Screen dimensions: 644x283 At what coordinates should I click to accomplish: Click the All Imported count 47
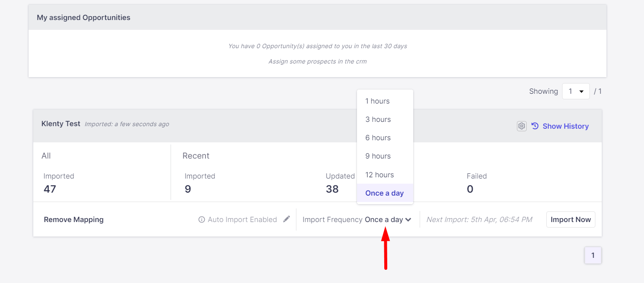coord(50,189)
